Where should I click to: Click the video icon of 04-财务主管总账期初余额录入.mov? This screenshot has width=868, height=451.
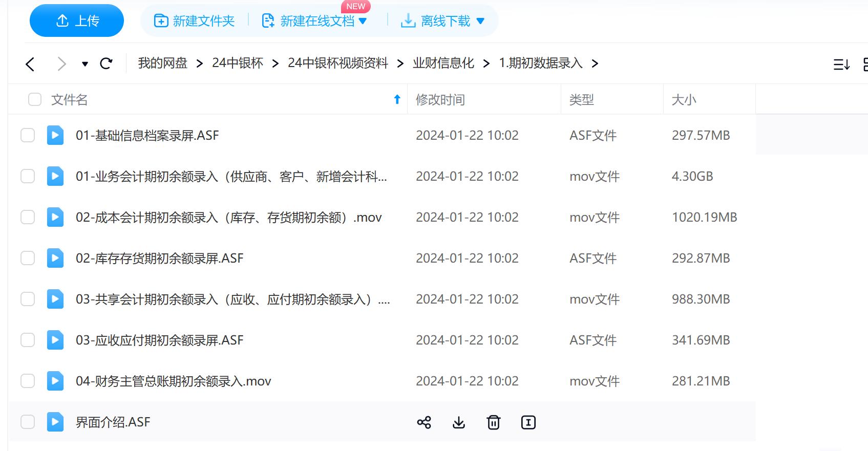[55, 381]
